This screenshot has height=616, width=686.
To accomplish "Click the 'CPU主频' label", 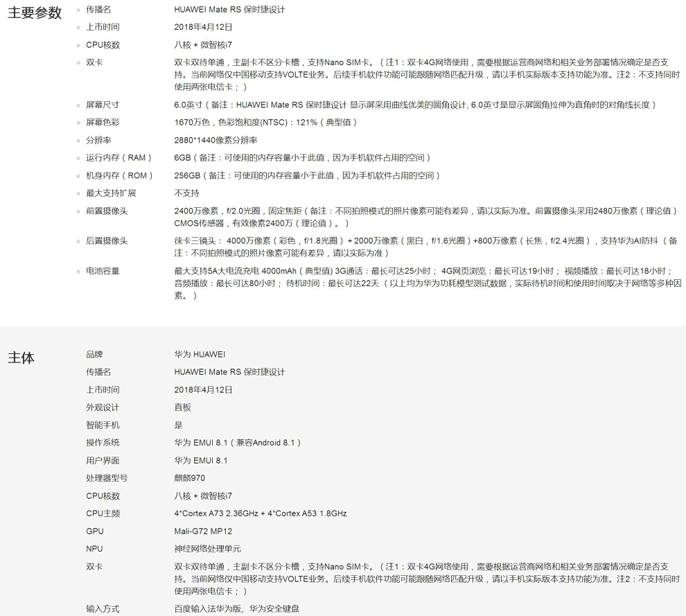I will tap(103, 513).
